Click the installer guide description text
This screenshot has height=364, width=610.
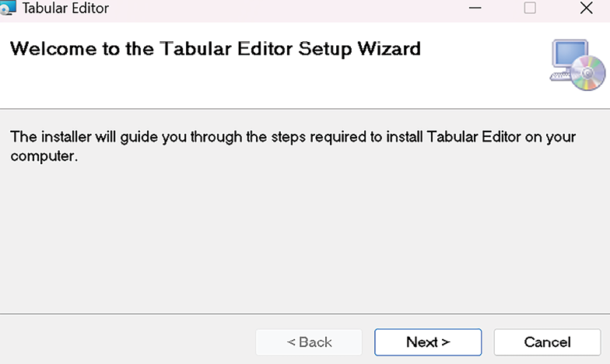coord(293,138)
